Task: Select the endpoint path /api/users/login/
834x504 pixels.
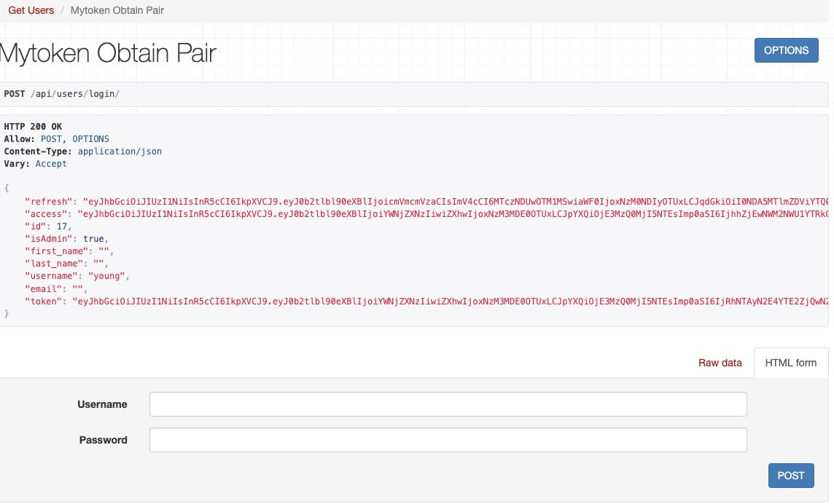Action: [75, 93]
